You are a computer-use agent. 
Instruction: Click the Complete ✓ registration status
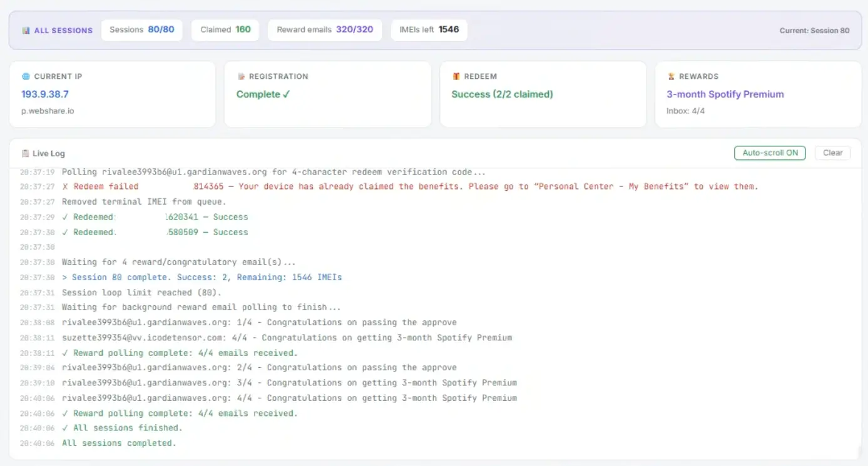[263, 94]
